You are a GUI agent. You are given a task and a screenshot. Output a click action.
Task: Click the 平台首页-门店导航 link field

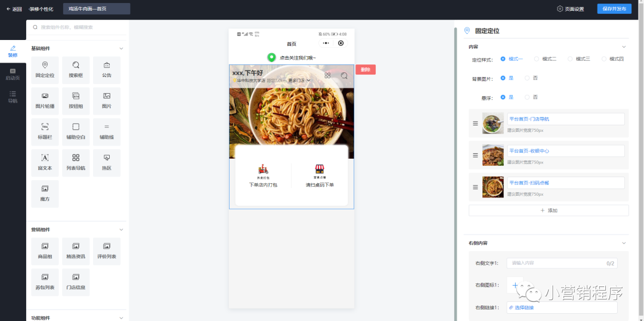click(566, 119)
